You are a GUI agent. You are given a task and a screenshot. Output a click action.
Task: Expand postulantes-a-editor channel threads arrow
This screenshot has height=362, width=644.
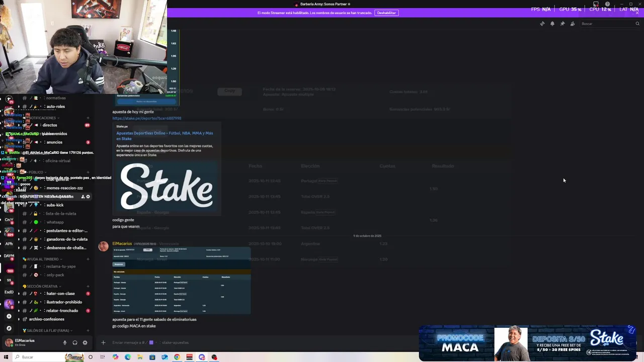[19, 231]
